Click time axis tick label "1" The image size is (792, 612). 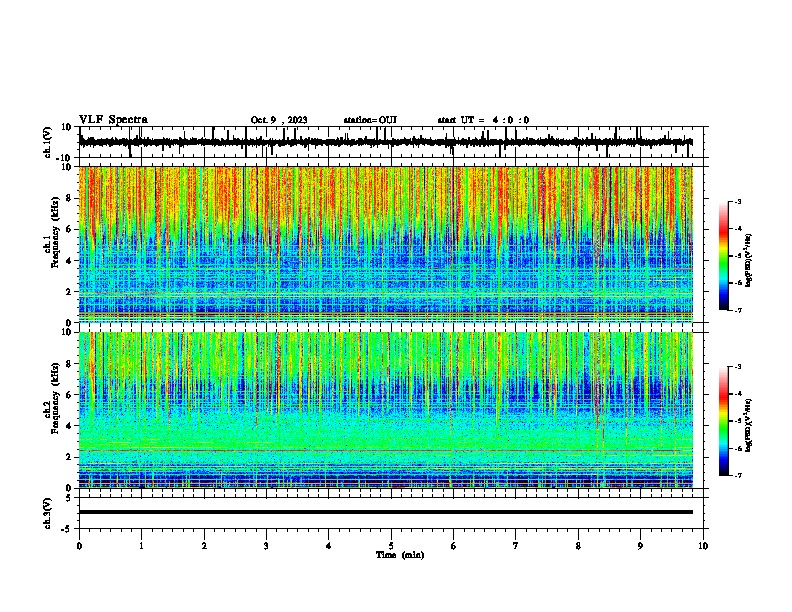(x=142, y=546)
